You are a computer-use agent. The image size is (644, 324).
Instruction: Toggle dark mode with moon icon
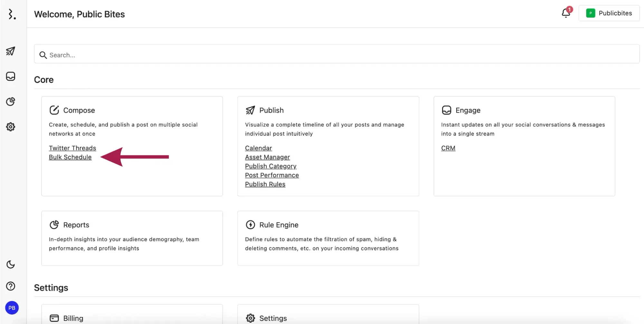click(11, 264)
